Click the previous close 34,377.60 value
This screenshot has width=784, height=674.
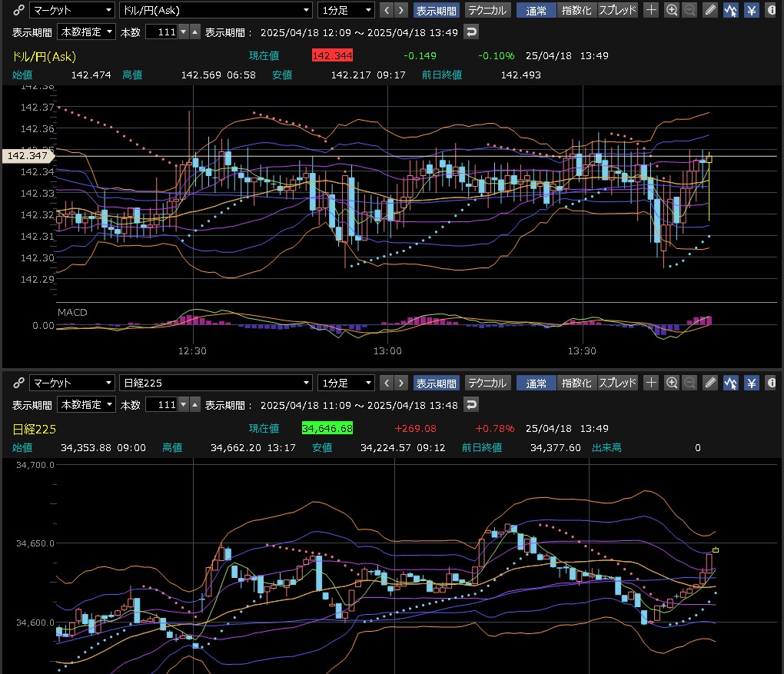tap(556, 447)
